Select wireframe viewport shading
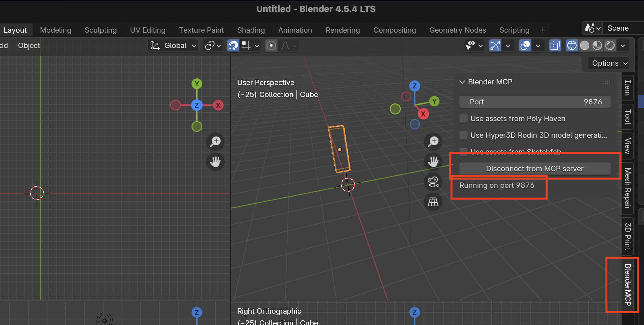This screenshot has height=325, width=644. 572,45
